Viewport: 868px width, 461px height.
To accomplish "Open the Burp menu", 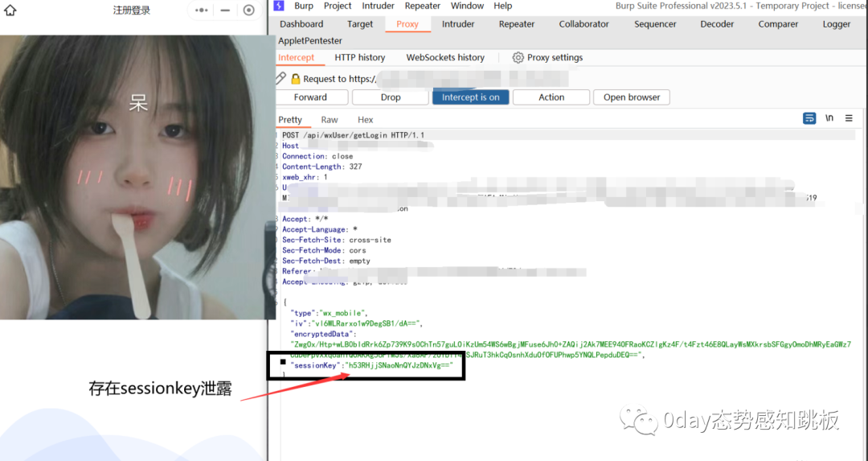I will point(303,6).
